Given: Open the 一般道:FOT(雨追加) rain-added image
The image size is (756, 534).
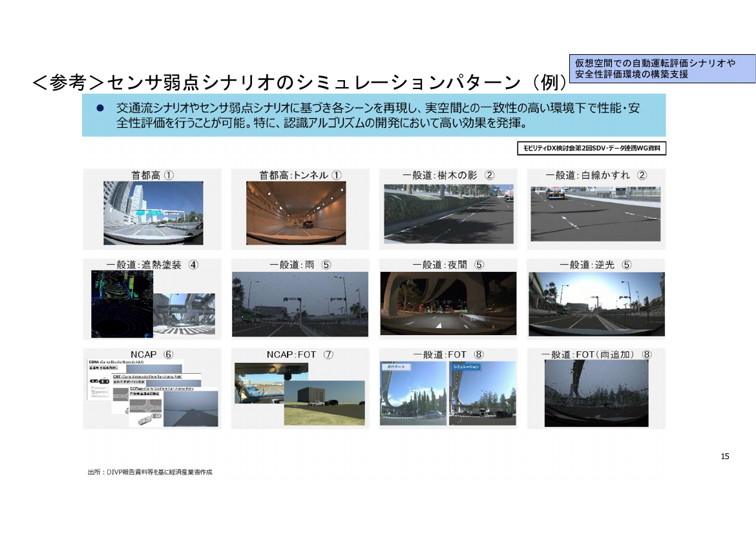Looking at the screenshot, I should [x=596, y=393].
